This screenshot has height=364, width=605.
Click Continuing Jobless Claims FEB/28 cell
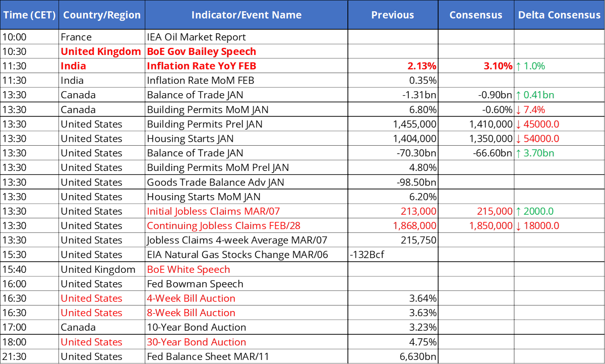pos(246,226)
